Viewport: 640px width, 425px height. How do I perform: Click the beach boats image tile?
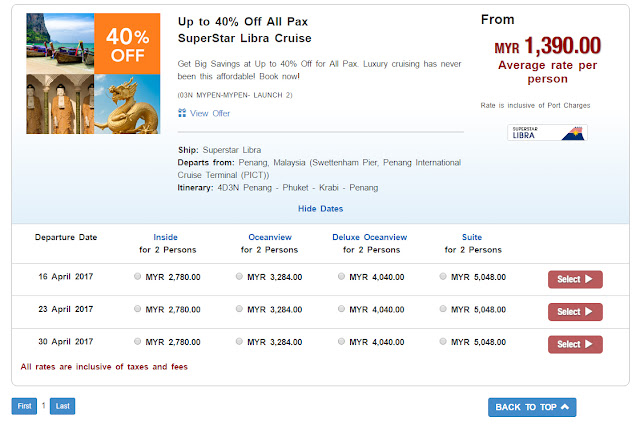(x=60, y=43)
